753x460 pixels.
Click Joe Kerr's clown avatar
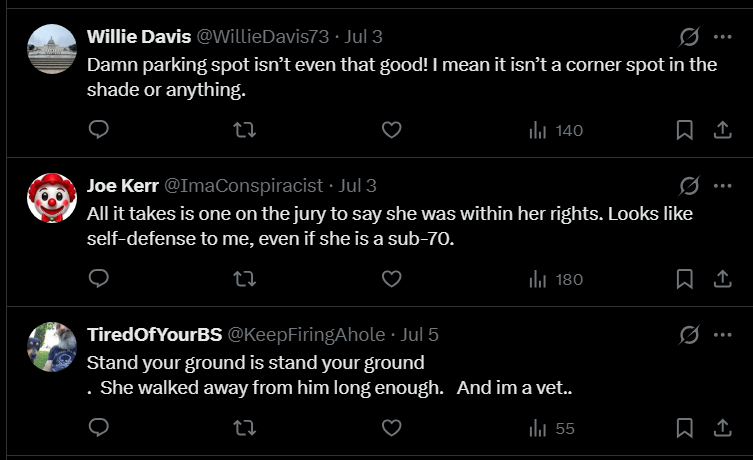pyautogui.click(x=52, y=198)
